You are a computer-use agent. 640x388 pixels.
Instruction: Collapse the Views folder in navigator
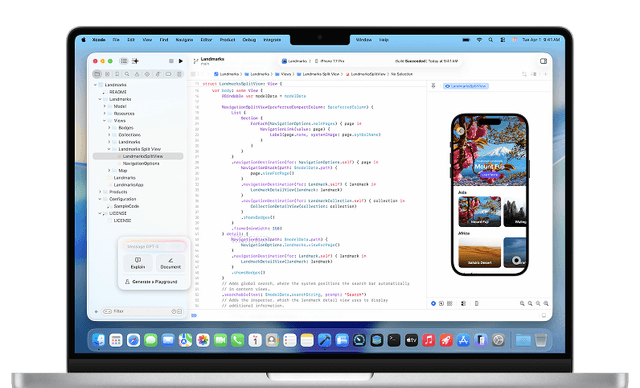[x=104, y=121]
